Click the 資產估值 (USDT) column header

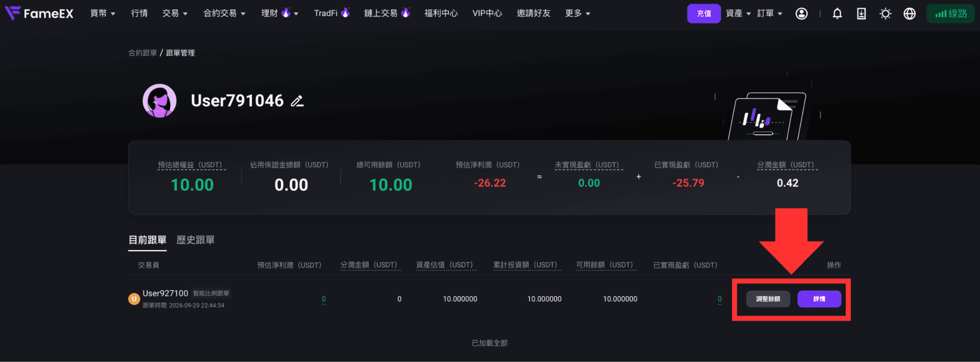tap(446, 265)
